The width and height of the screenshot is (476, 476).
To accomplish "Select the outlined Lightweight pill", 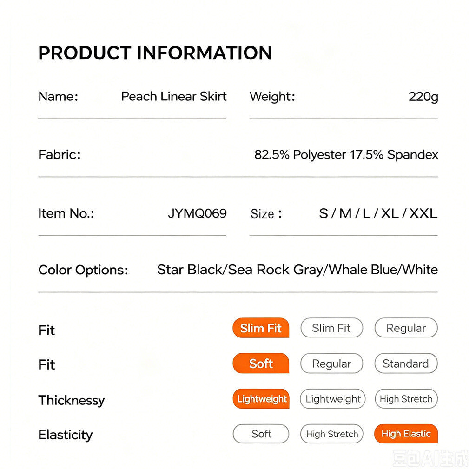I will 333,399.
